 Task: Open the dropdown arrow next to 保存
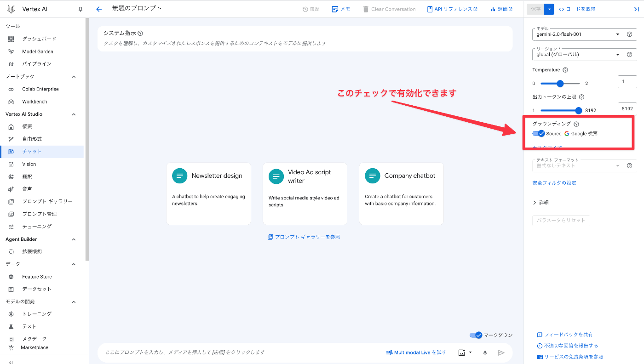coord(549,9)
